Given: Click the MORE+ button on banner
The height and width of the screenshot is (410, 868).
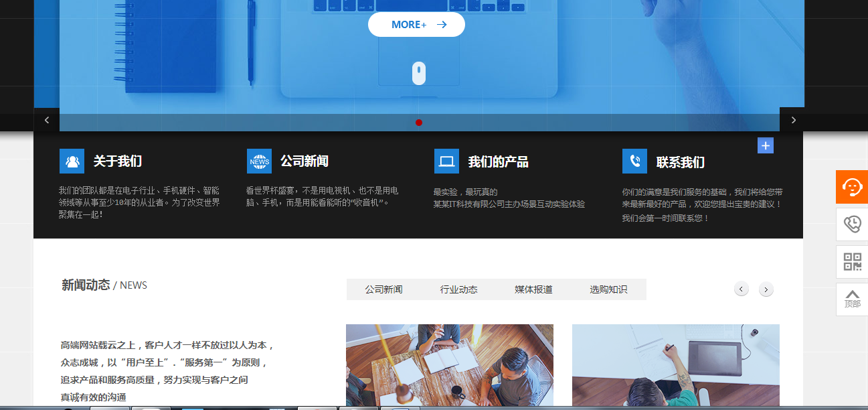Looking at the screenshot, I should click(x=416, y=25).
